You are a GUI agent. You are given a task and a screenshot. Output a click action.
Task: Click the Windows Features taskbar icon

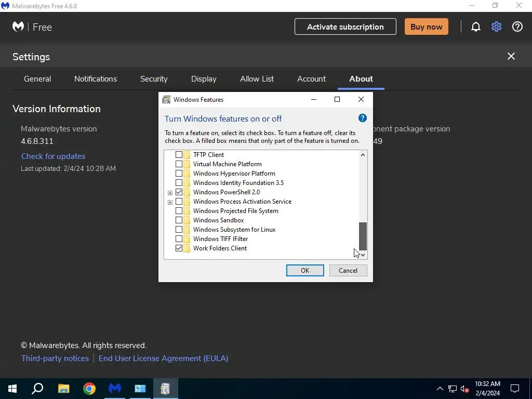pyautogui.click(x=166, y=389)
